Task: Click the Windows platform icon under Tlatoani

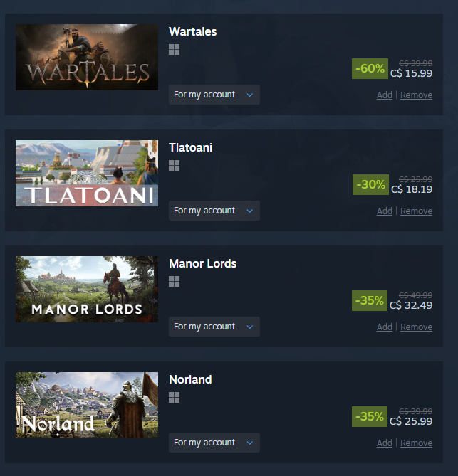Action: [x=174, y=166]
